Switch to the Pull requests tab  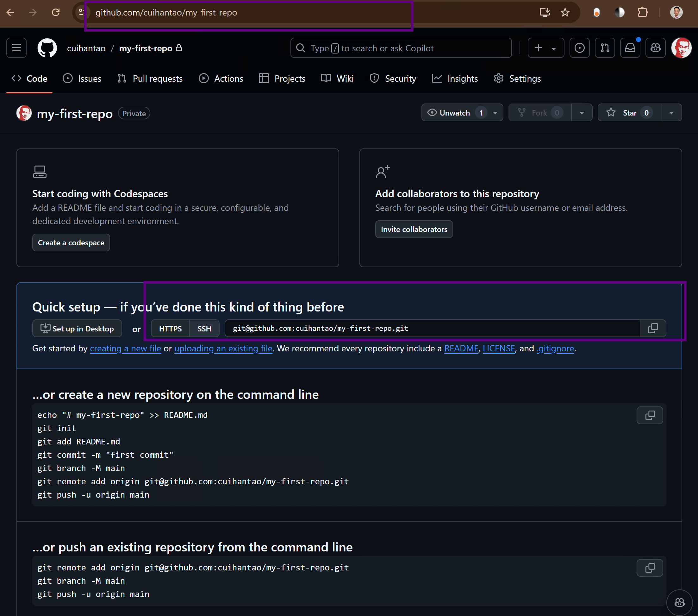coord(150,79)
